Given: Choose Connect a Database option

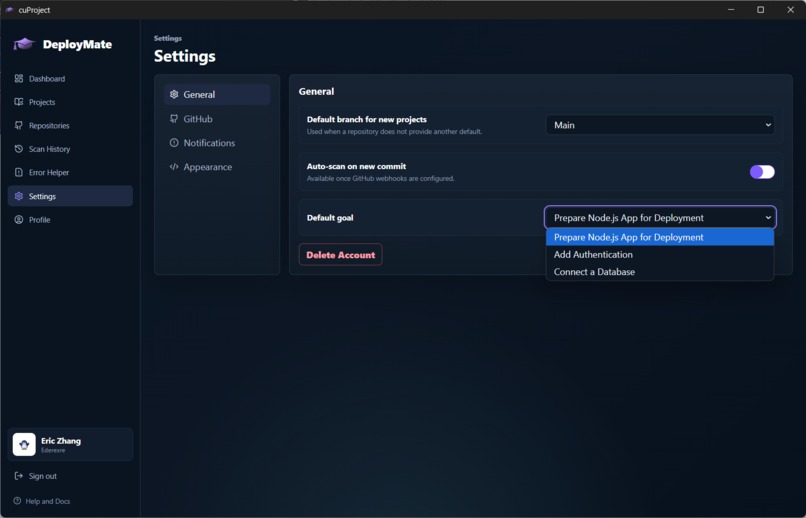Looking at the screenshot, I should (660, 272).
